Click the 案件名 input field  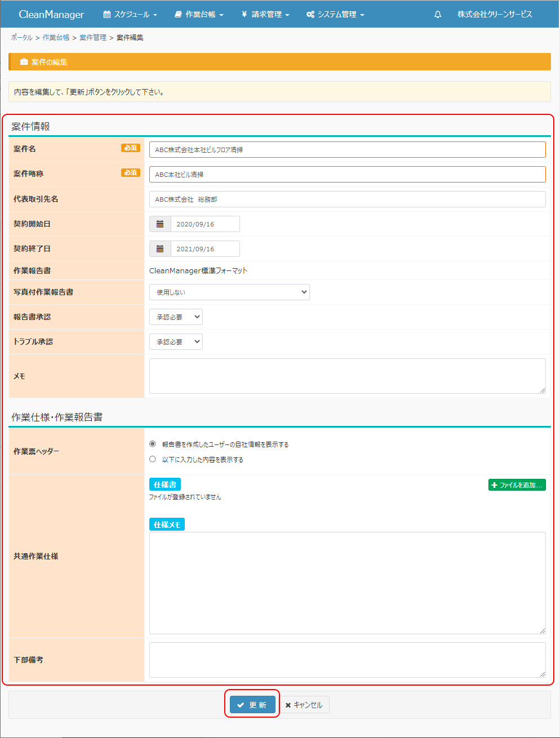pyautogui.click(x=347, y=150)
